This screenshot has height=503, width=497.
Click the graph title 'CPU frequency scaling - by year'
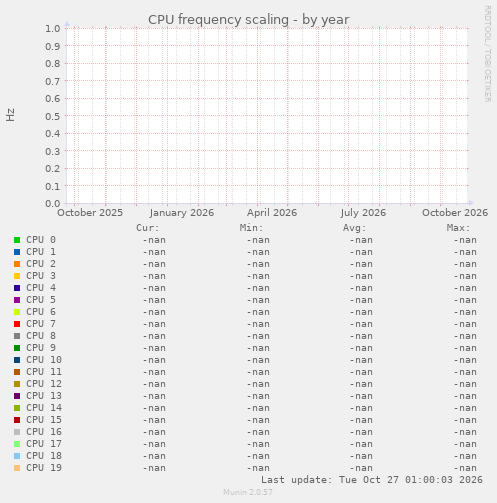point(249,20)
